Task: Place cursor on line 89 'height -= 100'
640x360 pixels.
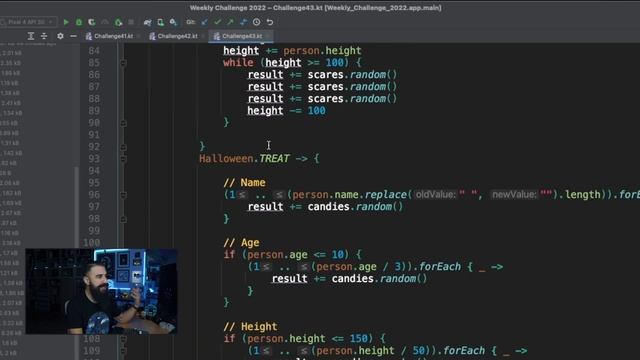Action: tap(286, 111)
